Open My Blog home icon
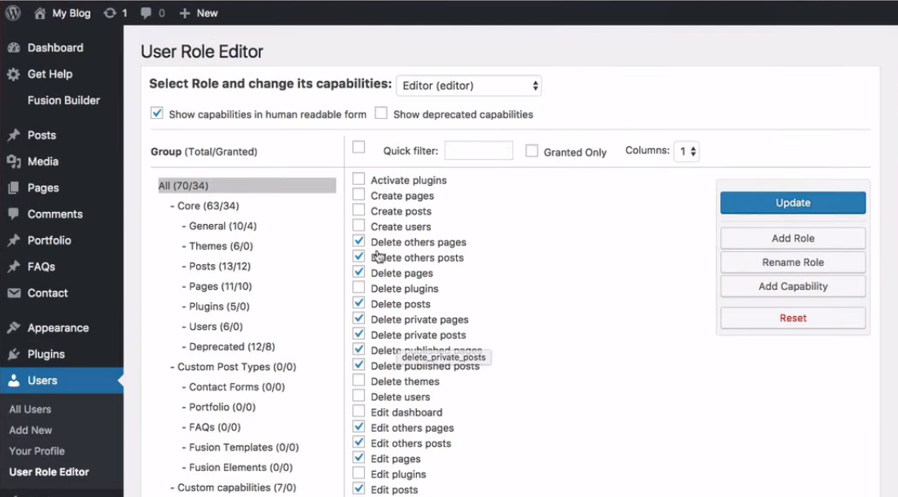Screen dimensions: 898x497 (x=39, y=13)
